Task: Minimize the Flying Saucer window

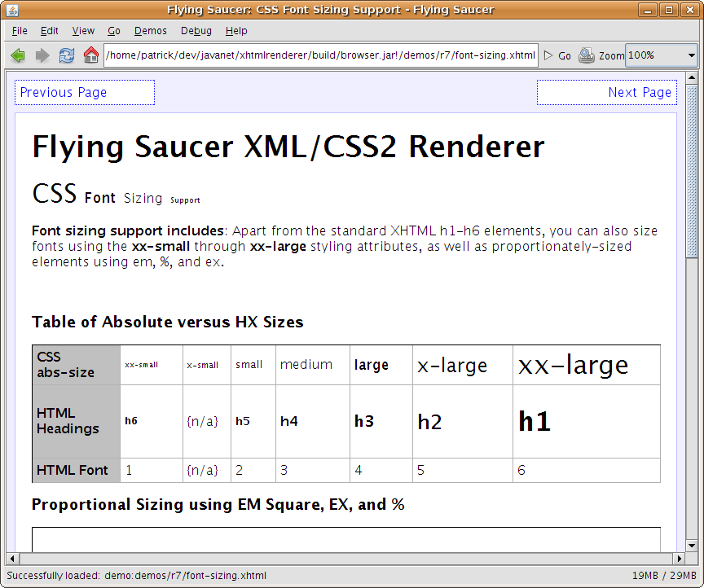Action: (648, 10)
